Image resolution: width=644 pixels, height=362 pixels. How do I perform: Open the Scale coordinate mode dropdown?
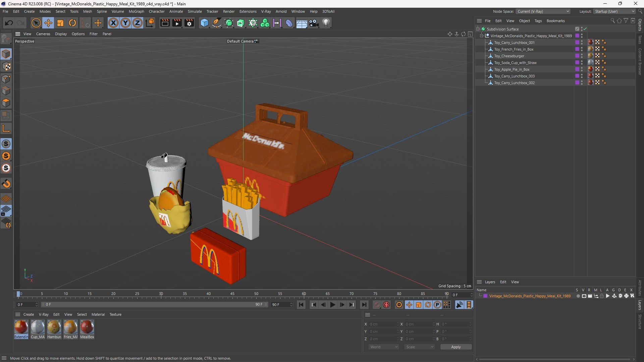click(x=420, y=347)
